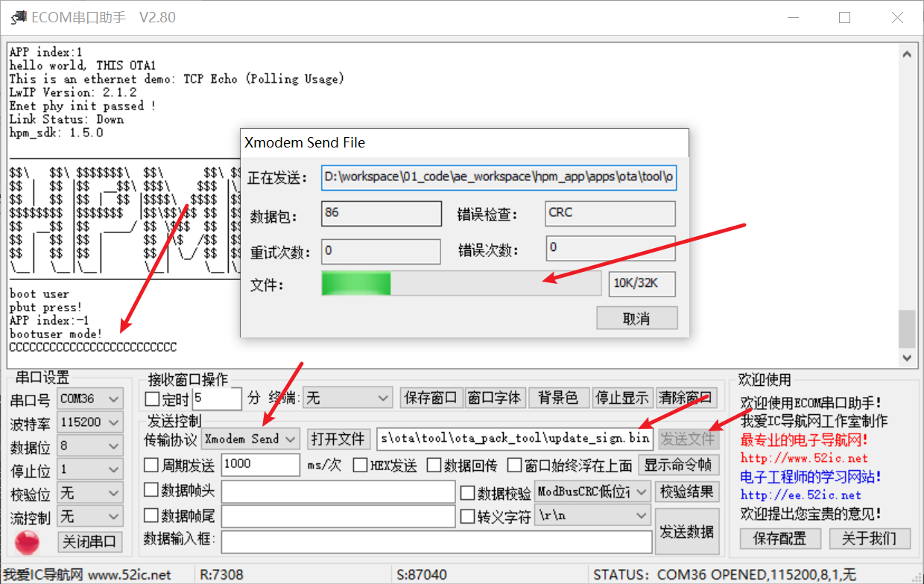The image size is (924, 584).
Task: Click the R:7308 status bar entry
Action: [223, 574]
